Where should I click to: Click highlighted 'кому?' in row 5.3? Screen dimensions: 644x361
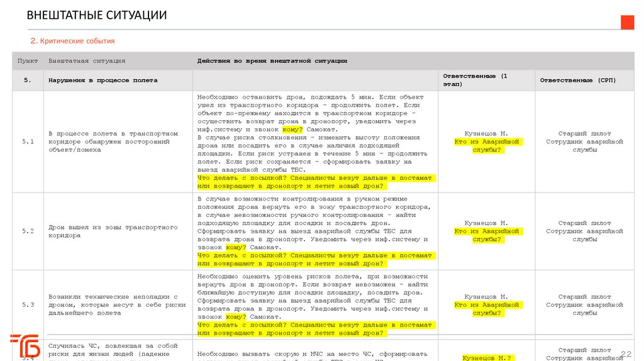[236, 316]
